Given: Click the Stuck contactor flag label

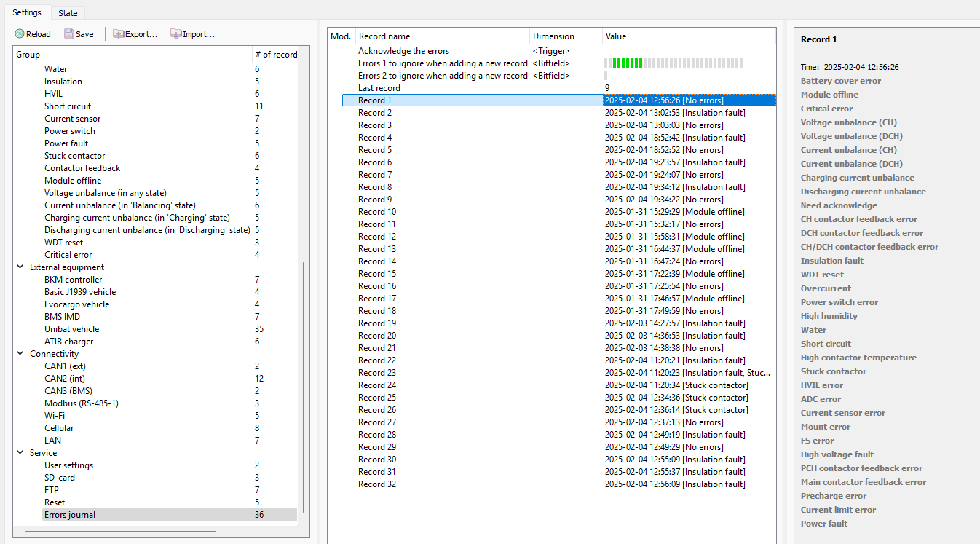Looking at the screenshot, I should (834, 371).
